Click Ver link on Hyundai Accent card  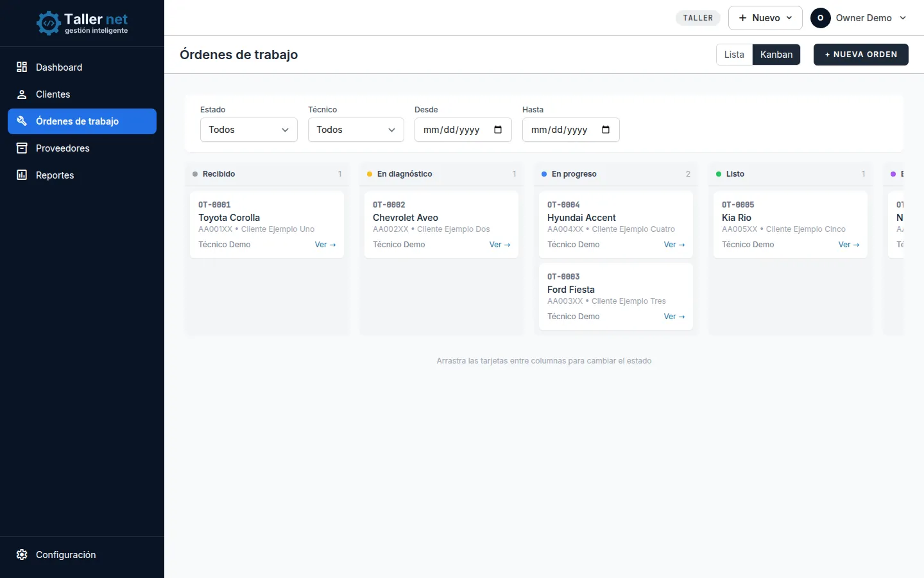pyautogui.click(x=674, y=245)
